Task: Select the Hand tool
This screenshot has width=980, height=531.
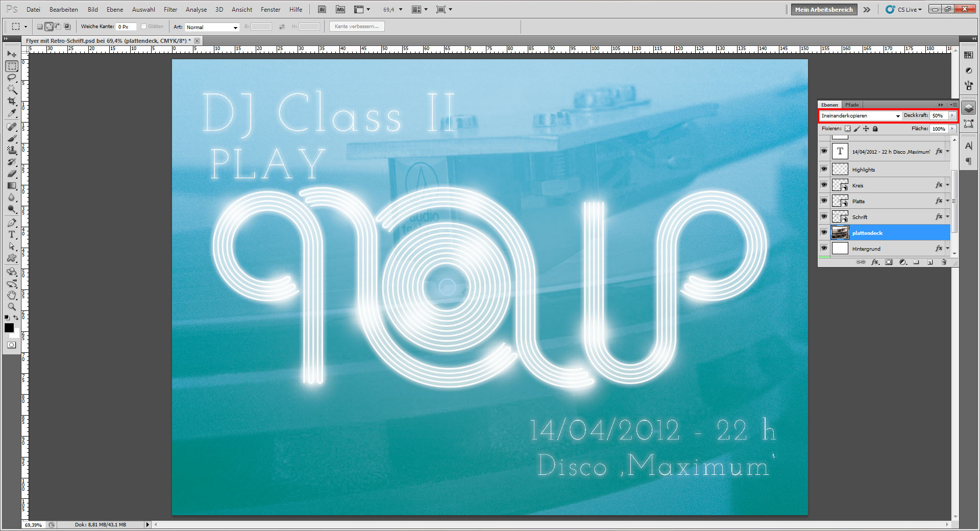Action: click(12, 295)
